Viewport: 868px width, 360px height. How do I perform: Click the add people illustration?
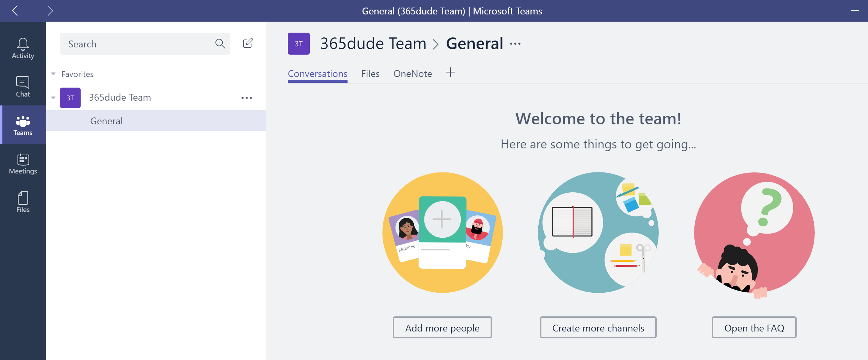[x=442, y=233]
